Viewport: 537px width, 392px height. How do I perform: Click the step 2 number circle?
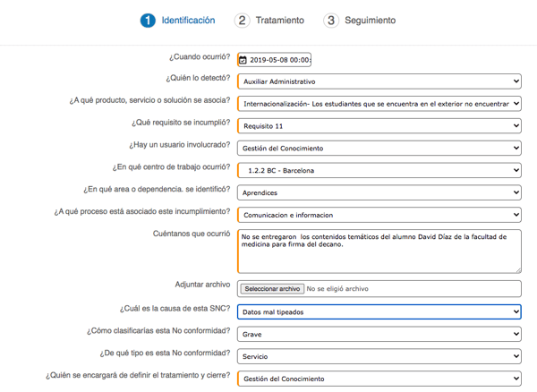point(242,20)
